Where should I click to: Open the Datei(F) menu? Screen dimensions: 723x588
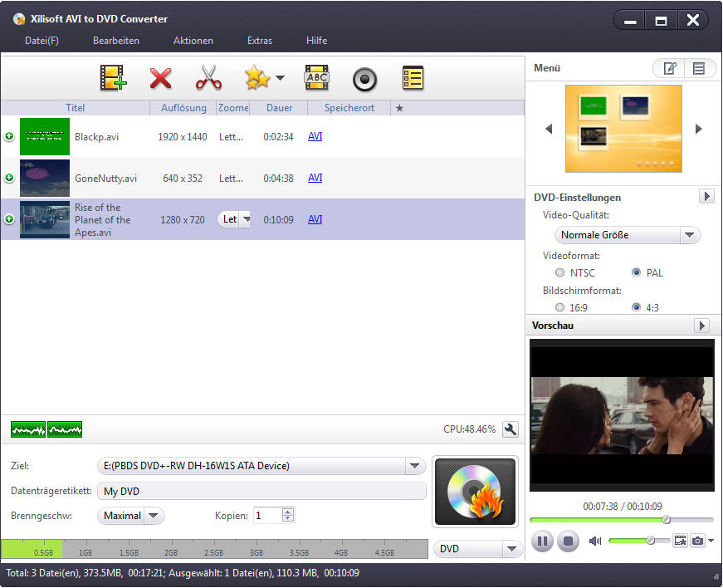pos(42,41)
